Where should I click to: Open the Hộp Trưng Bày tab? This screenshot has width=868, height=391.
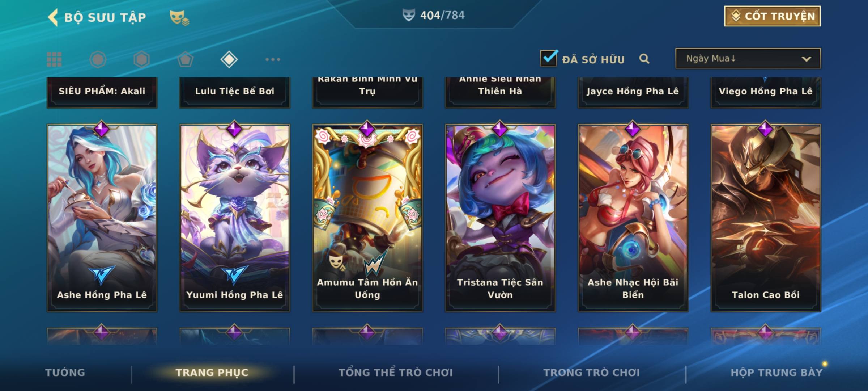[x=776, y=373]
